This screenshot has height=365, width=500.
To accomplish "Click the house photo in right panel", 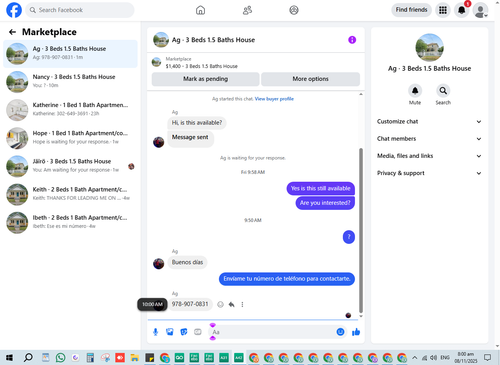I will point(429,48).
